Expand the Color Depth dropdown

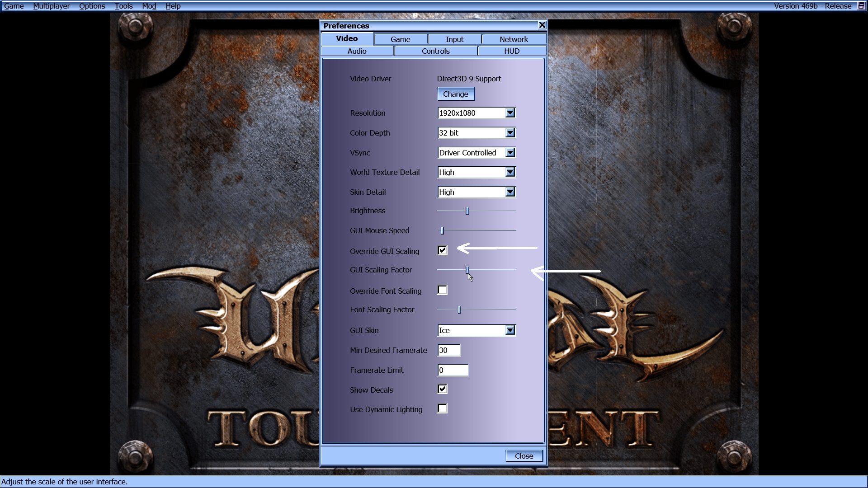click(510, 132)
